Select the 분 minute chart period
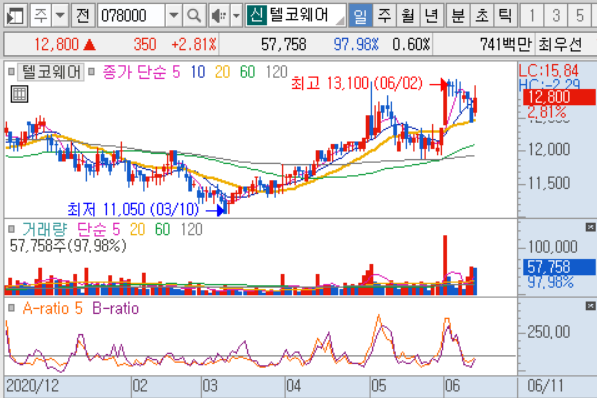597x398 pixels. pyautogui.click(x=458, y=16)
